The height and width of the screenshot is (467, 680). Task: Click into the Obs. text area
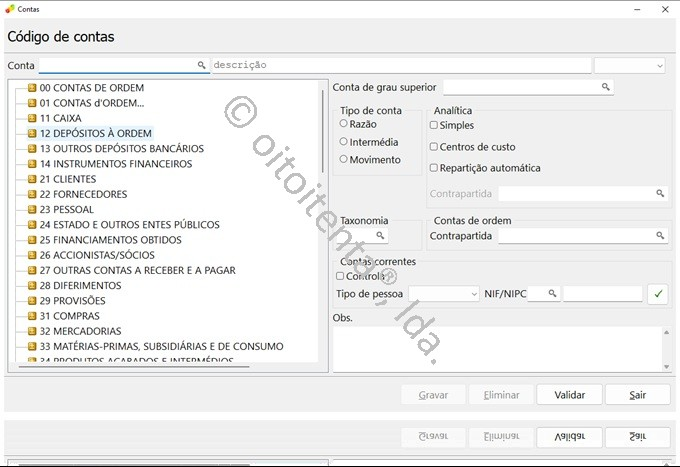click(x=497, y=349)
